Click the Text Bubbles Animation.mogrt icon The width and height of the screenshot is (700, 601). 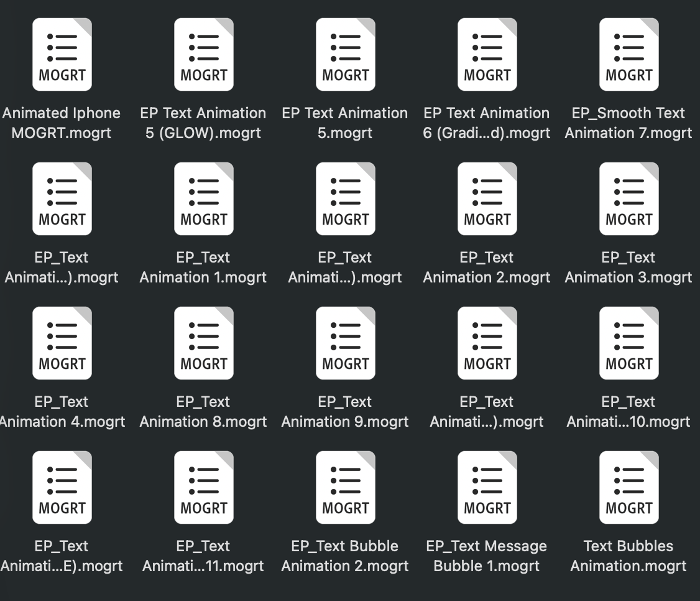[x=629, y=488]
